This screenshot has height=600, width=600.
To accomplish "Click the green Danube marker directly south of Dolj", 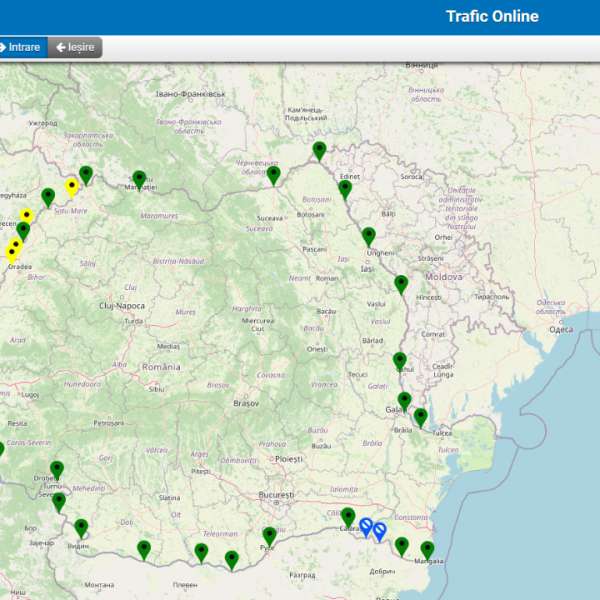I will [x=144, y=551].
